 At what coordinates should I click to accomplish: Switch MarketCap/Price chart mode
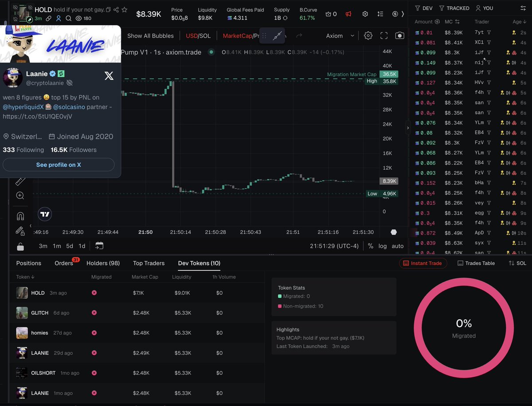click(241, 36)
